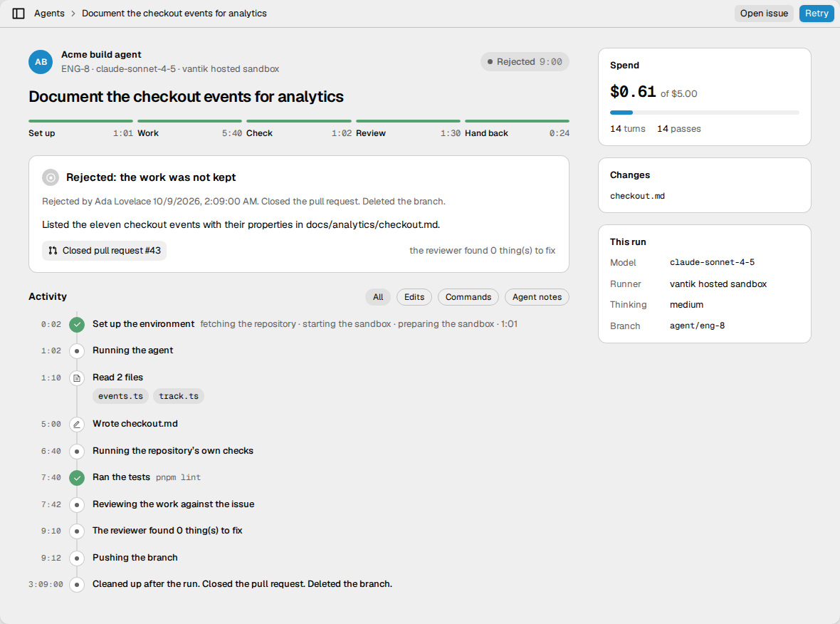
Task: Click green check icon beside Set up the environment
Action: pyautogui.click(x=77, y=324)
